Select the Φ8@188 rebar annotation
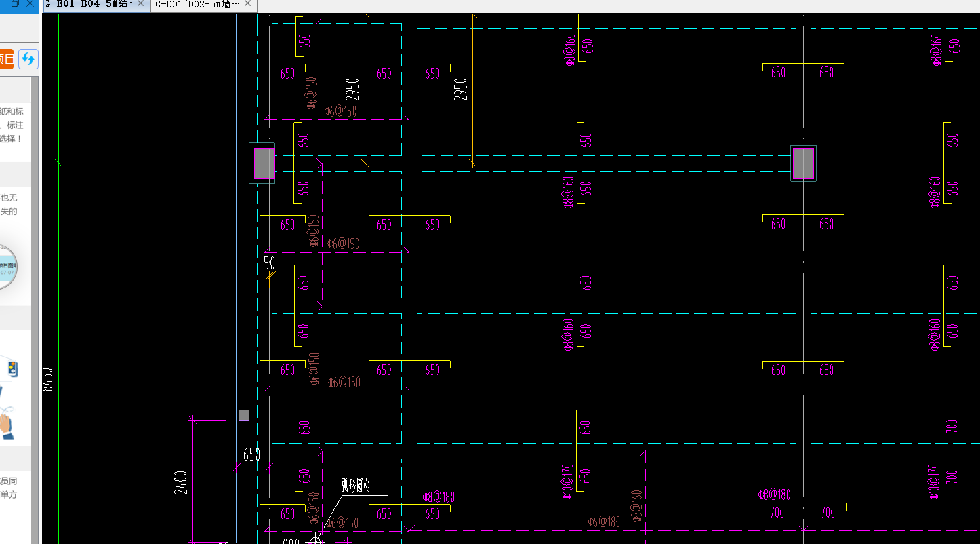Viewport: 980px width, 544px height. pos(438,497)
